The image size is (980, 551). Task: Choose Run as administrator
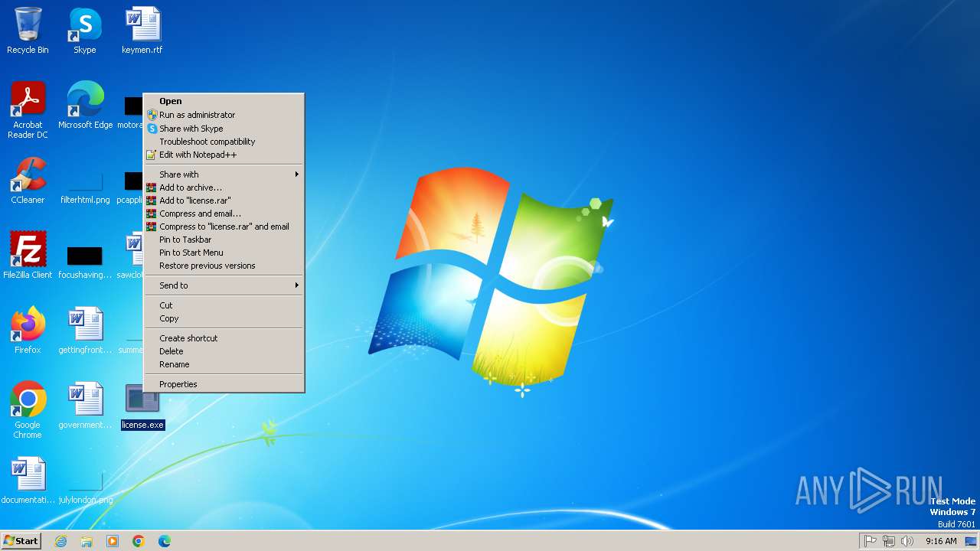click(224, 115)
